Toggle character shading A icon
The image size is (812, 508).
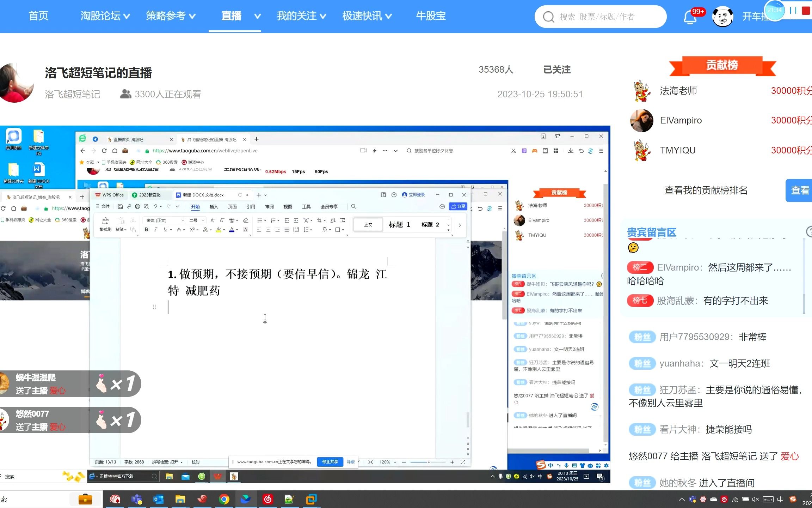(x=246, y=230)
